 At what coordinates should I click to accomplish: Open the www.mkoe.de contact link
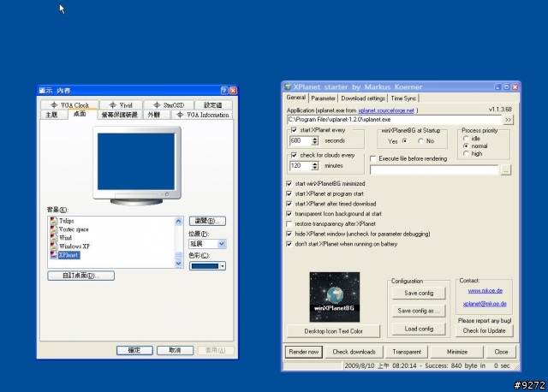(x=485, y=291)
